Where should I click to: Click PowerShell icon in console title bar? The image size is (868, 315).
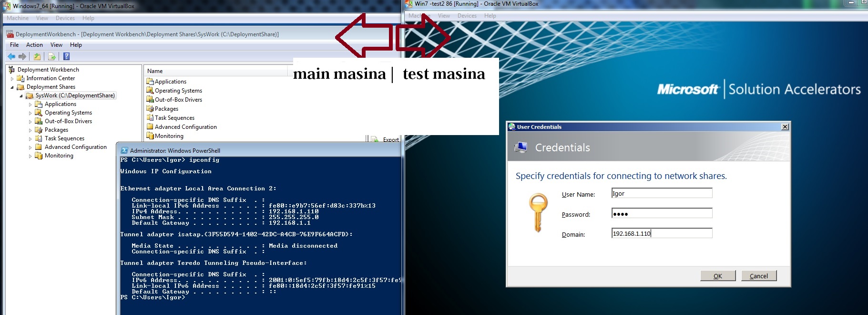click(x=124, y=150)
